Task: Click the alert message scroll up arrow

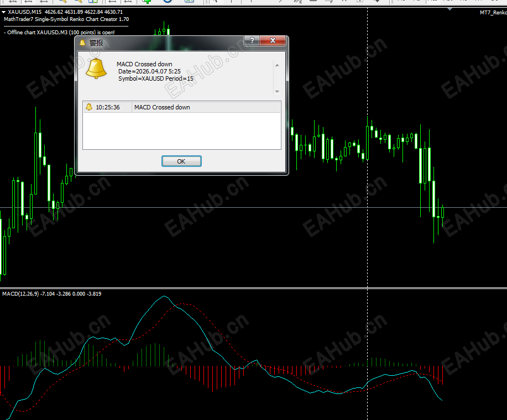Action: tap(277, 65)
